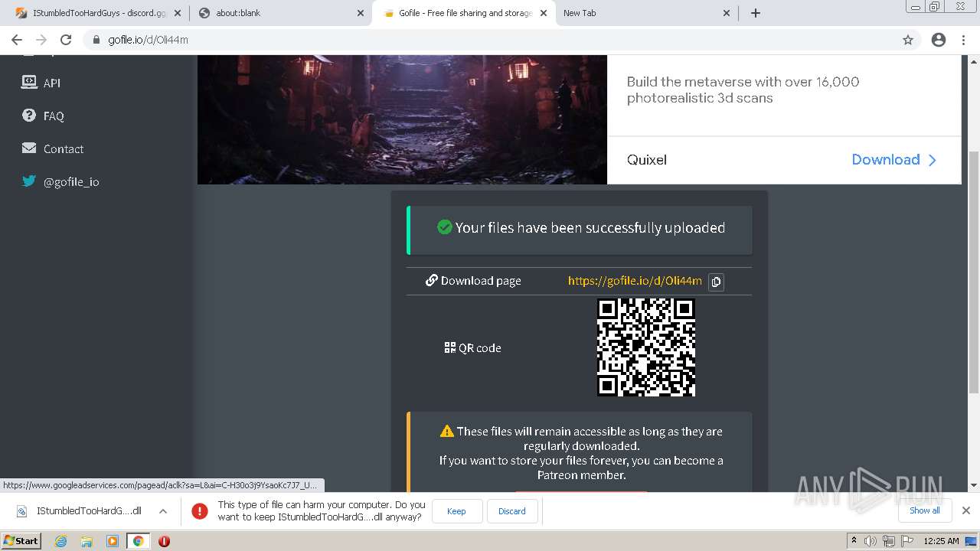Viewport: 980px width, 551px height.
Task: Click the Twitter bird icon
Action: click(x=29, y=181)
